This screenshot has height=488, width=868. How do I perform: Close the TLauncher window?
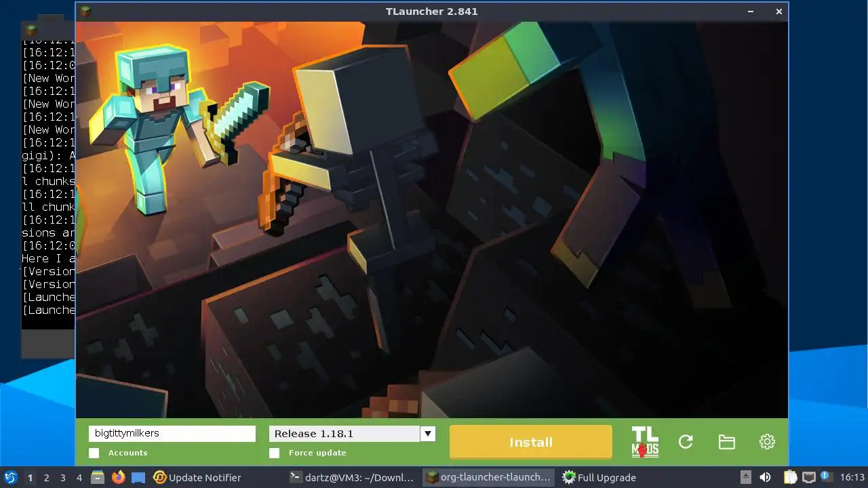tap(778, 12)
